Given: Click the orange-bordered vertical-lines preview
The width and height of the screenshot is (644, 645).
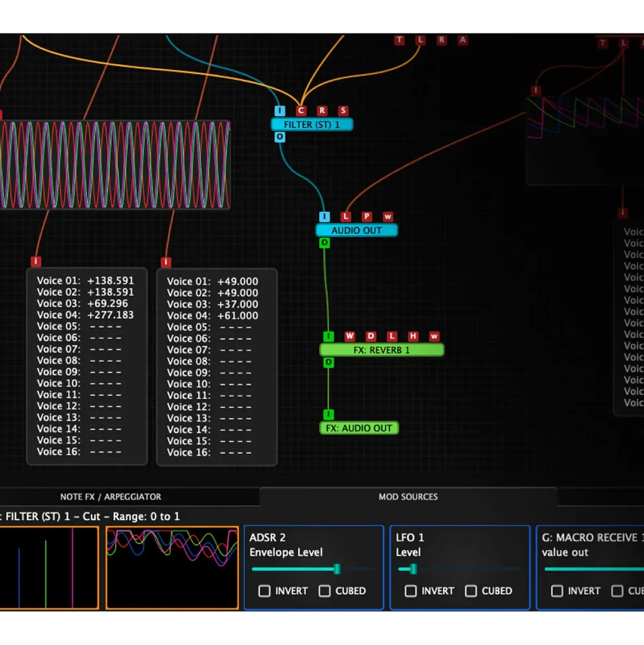Looking at the screenshot, I should click(x=49, y=568).
